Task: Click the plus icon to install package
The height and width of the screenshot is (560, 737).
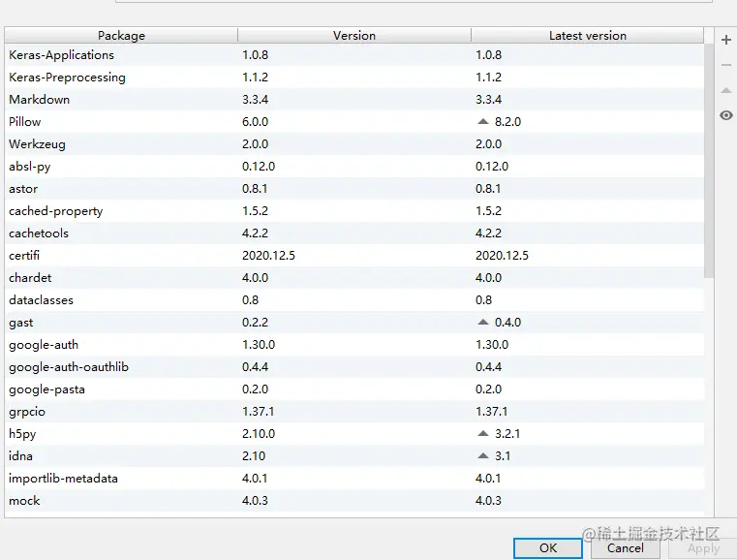Action: pyautogui.click(x=725, y=40)
